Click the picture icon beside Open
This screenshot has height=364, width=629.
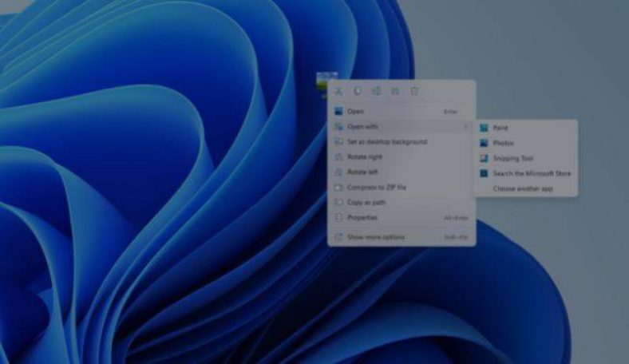(x=339, y=112)
